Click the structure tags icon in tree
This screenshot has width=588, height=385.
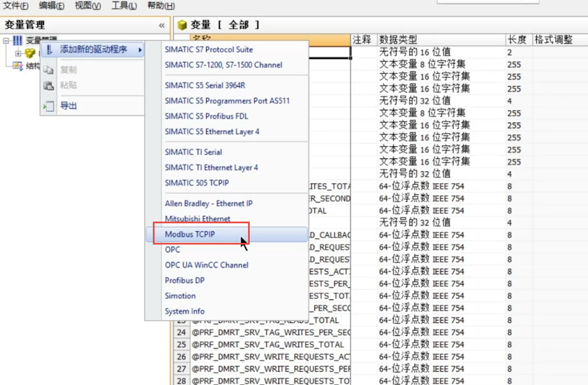17,65
